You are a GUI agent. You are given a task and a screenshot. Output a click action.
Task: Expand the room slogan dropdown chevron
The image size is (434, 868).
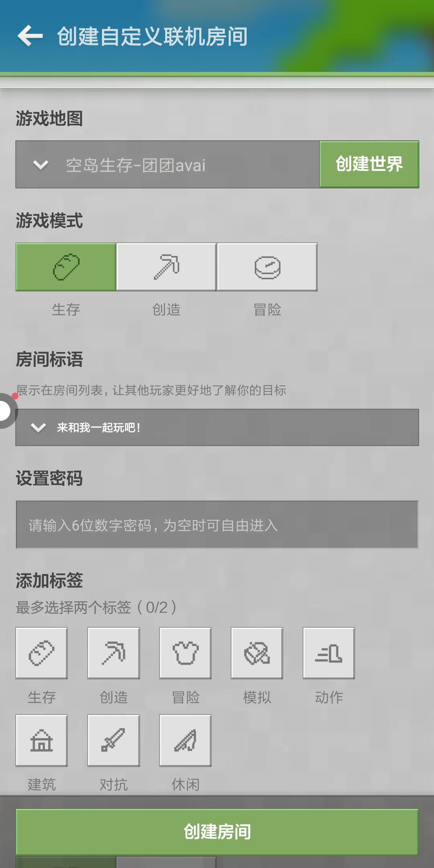click(x=38, y=428)
